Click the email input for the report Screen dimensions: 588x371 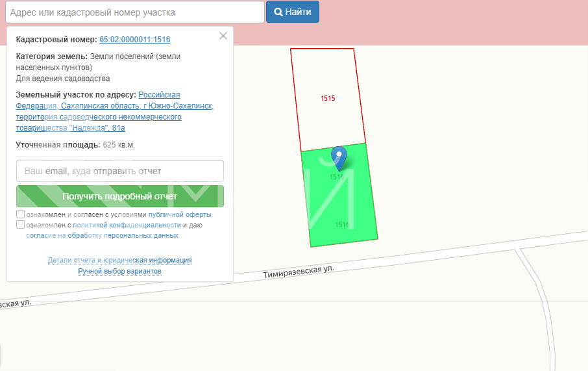pyautogui.click(x=120, y=171)
